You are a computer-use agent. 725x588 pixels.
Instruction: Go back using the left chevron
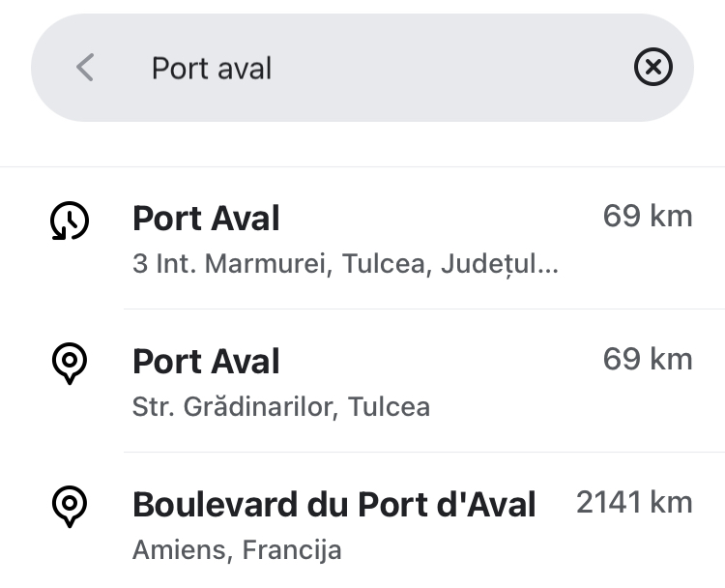click(85, 67)
